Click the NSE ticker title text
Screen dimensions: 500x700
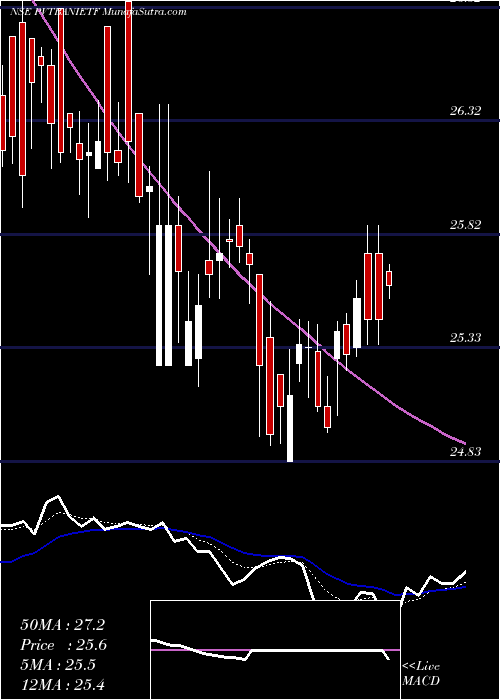click(x=97, y=12)
